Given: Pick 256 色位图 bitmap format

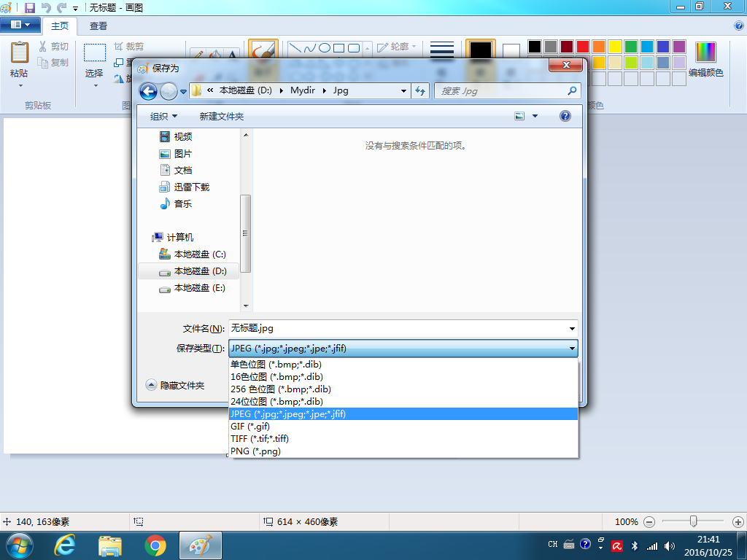Looking at the screenshot, I should click(x=403, y=389).
